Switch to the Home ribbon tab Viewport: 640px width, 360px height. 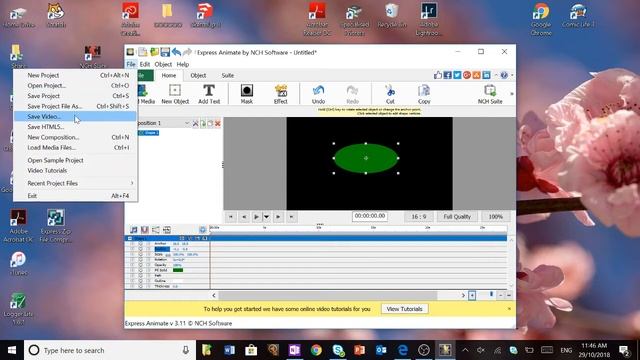tap(169, 76)
